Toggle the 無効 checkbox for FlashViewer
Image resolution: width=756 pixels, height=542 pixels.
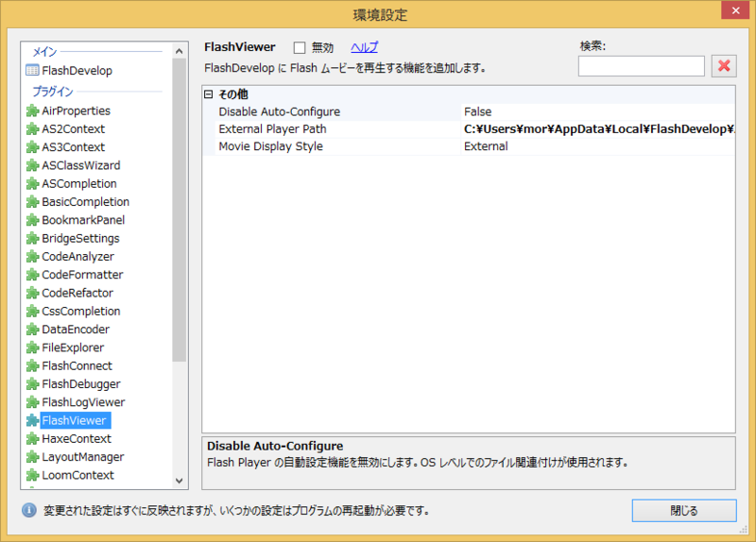pos(300,47)
